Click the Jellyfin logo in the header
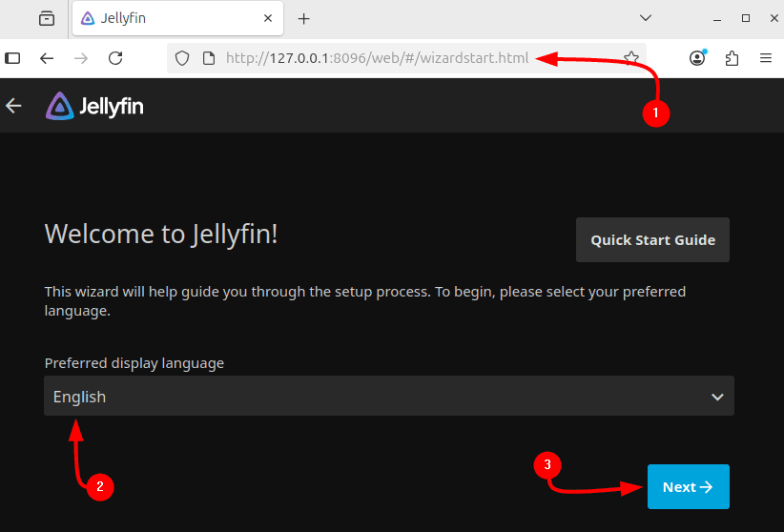This screenshot has width=784, height=532. 94,106
